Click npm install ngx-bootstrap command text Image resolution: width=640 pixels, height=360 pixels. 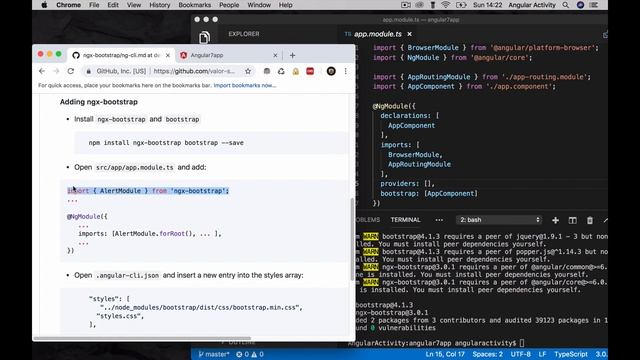[x=166, y=142]
